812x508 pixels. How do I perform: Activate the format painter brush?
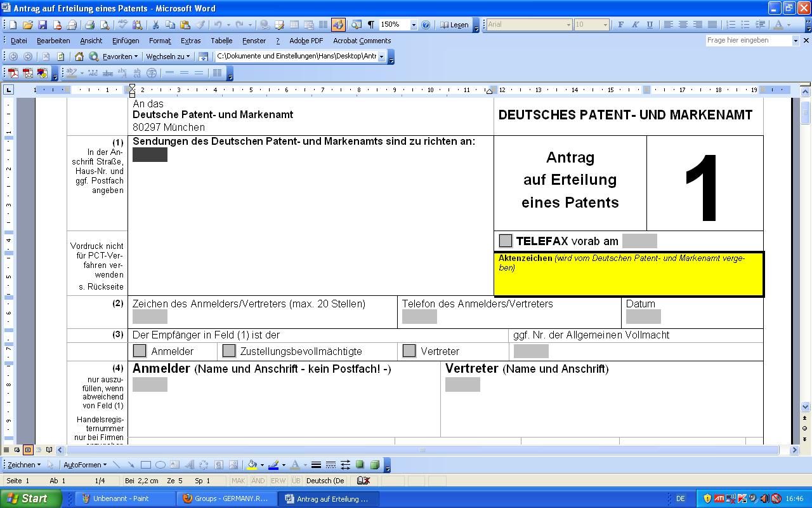(200, 25)
